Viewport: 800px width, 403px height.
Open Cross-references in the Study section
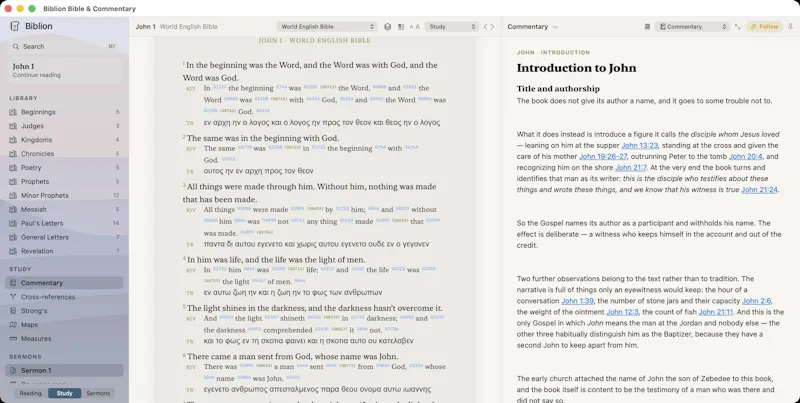[x=64, y=297]
